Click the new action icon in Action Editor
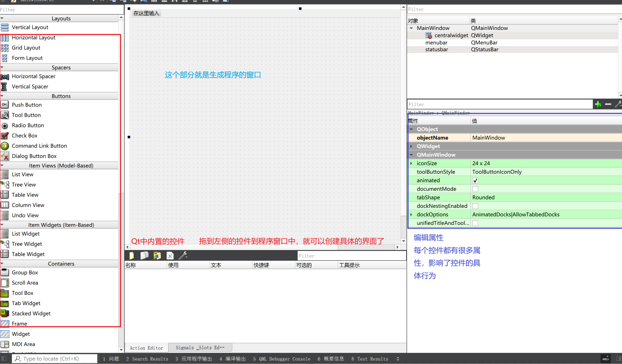 132,256
